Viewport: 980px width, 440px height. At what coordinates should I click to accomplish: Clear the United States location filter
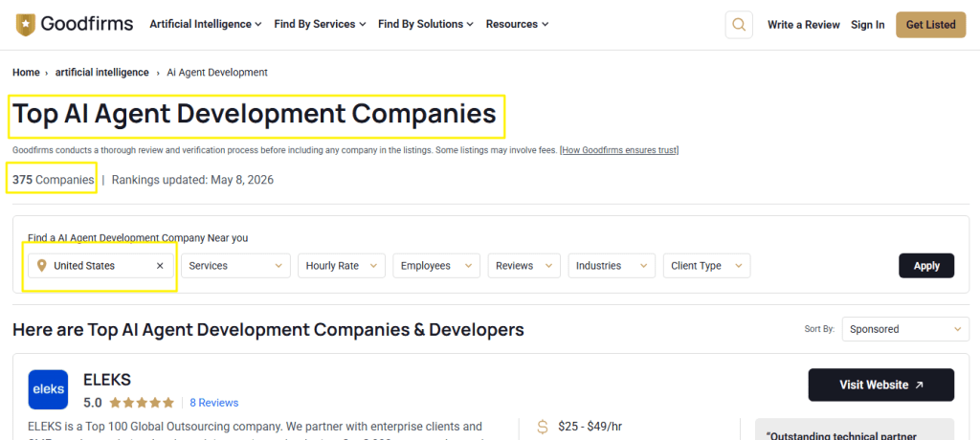(160, 266)
